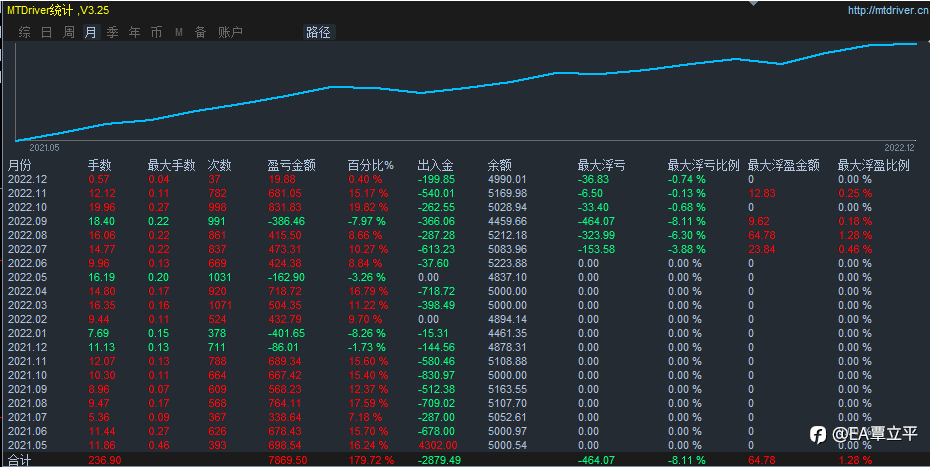
Task: Click deposit value 4302.00 for 2021.05
Action: pyautogui.click(x=437, y=445)
